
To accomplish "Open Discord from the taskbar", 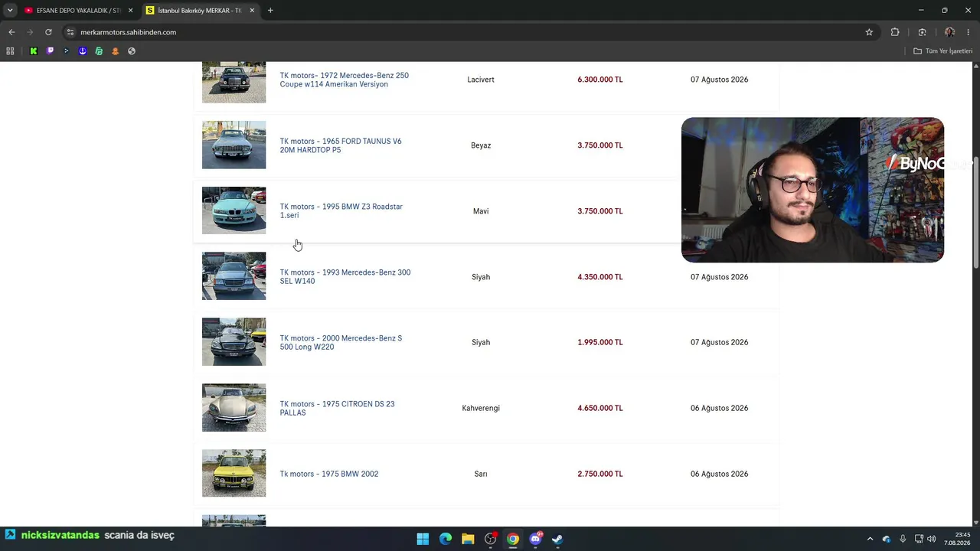I will click(536, 539).
